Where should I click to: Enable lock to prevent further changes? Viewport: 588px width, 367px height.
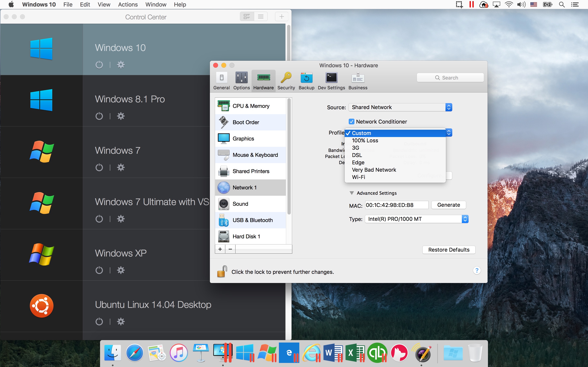[222, 272]
